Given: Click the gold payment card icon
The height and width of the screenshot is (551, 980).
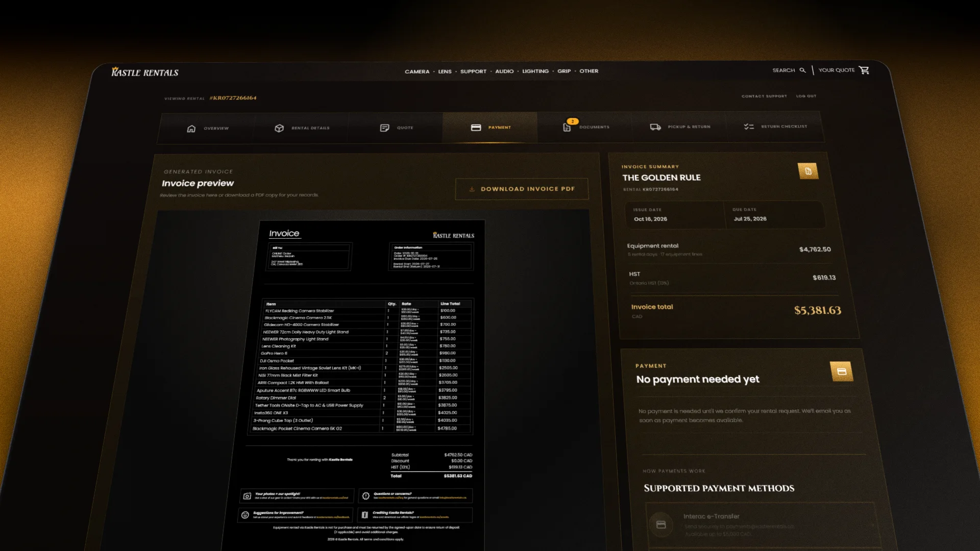Looking at the screenshot, I should pyautogui.click(x=842, y=371).
